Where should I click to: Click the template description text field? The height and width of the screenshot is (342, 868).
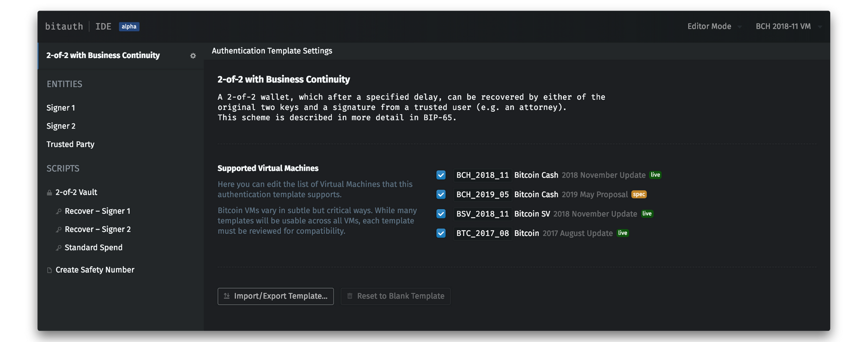pos(411,107)
